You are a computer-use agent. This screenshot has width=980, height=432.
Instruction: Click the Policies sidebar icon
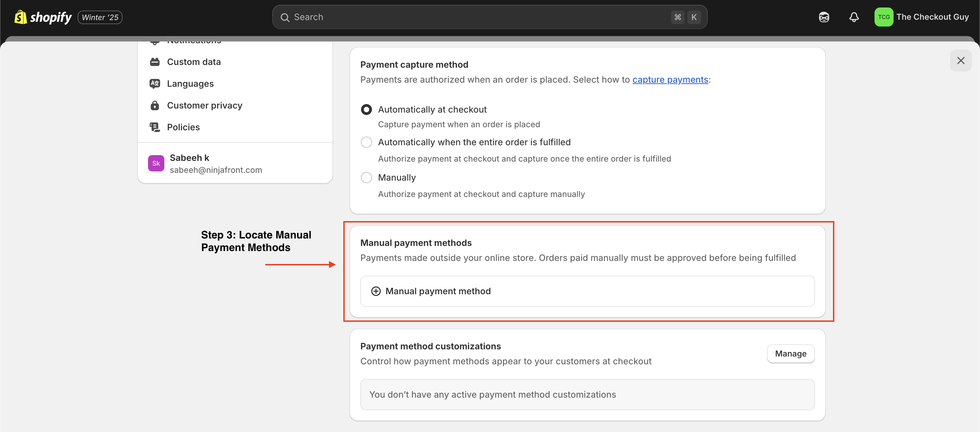tap(154, 127)
